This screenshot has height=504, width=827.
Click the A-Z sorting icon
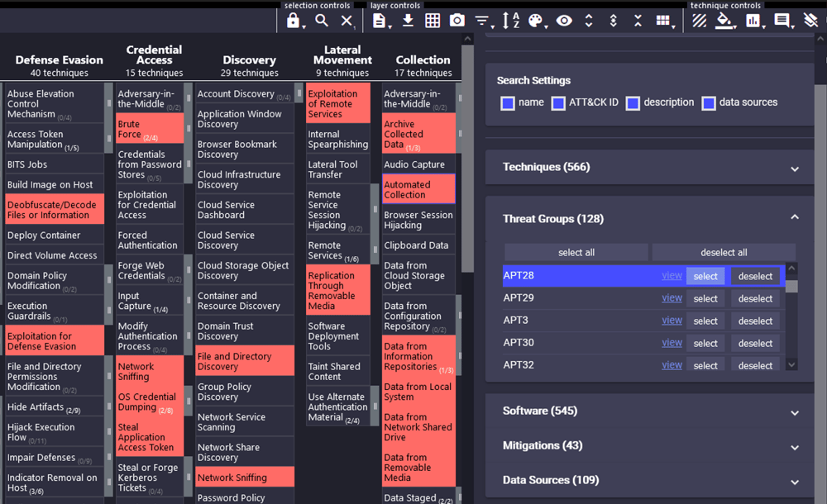pos(510,21)
